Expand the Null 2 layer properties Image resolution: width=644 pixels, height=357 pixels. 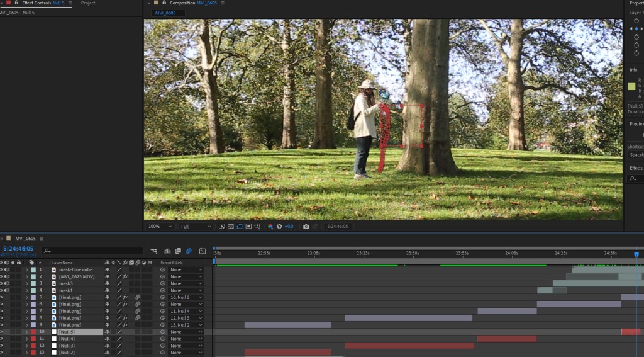[27, 353]
